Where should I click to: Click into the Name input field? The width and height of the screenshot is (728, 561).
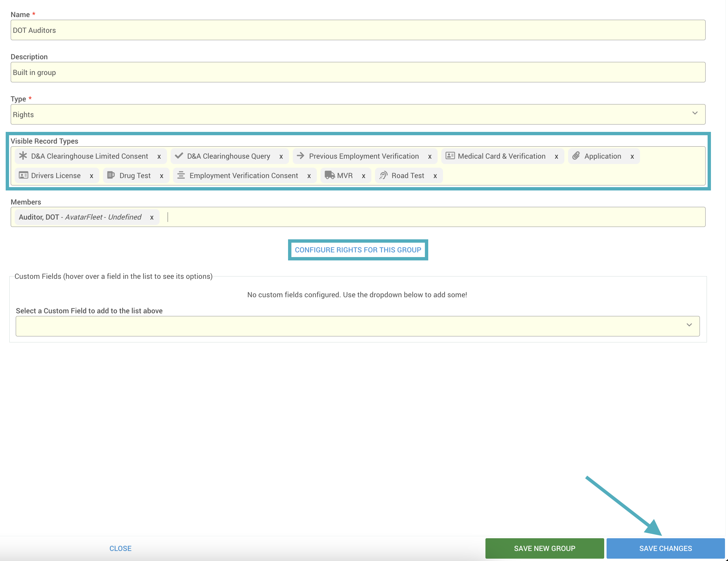coord(358,30)
